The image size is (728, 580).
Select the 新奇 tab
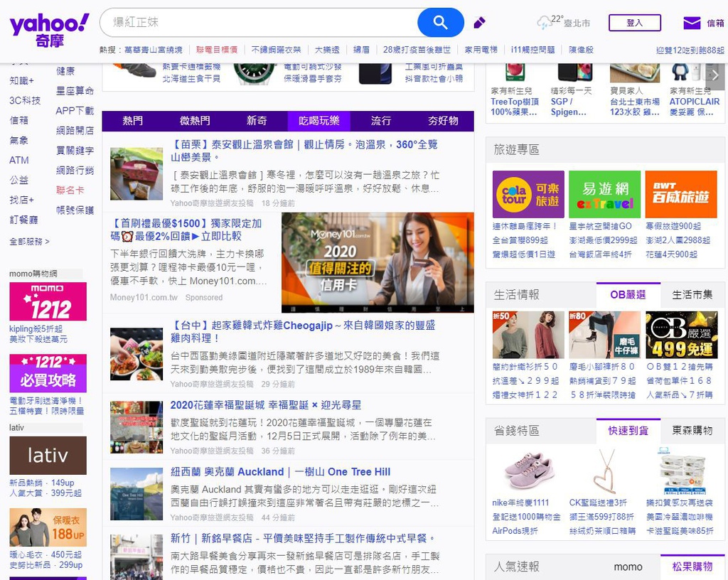pyautogui.click(x=257, y=121)
